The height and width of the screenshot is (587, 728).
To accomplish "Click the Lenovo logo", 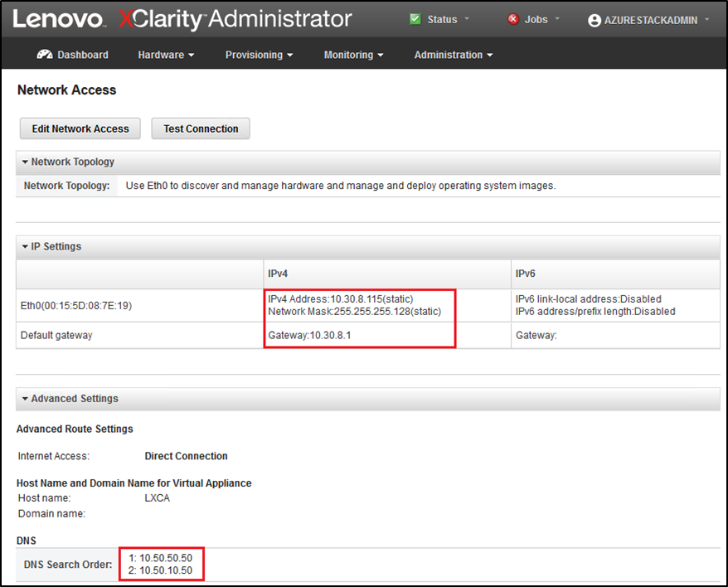I will (58, 19).
